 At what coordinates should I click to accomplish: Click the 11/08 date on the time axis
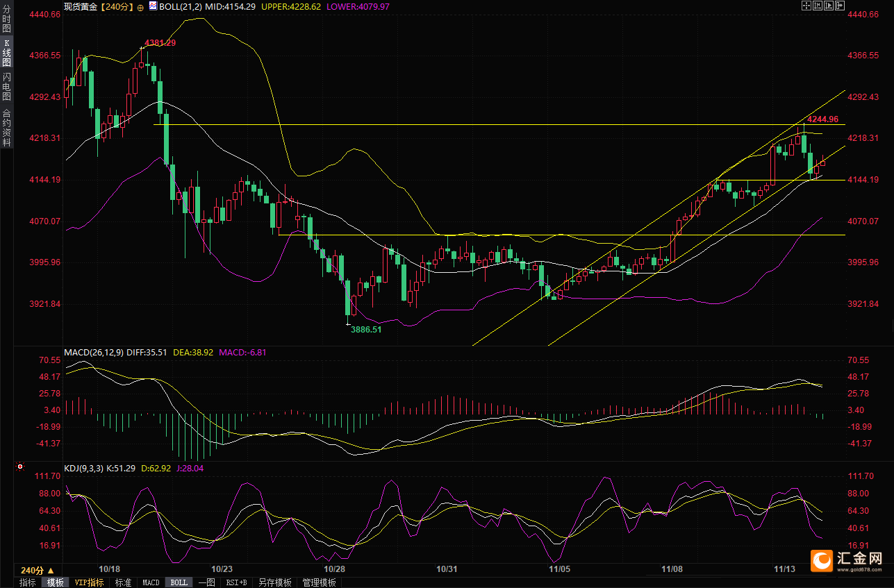click(672, 569)
